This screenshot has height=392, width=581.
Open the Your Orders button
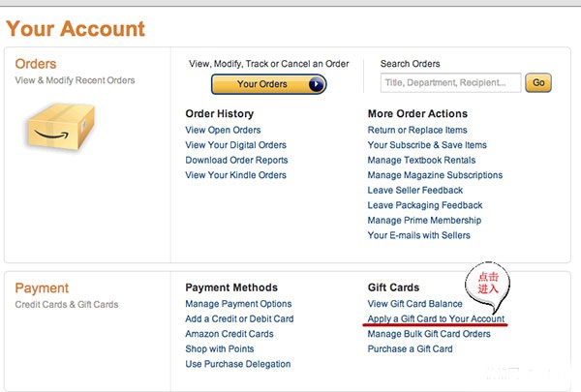tap(268, 84)
